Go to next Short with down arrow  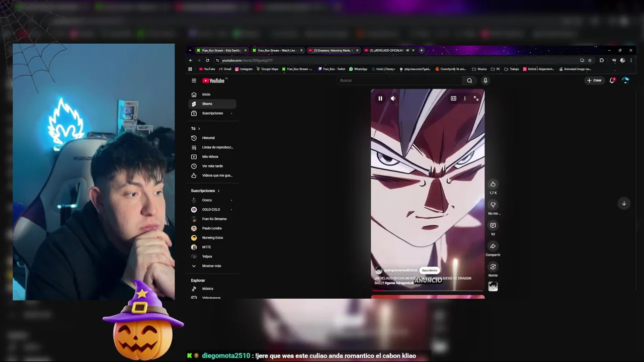pyautogui.click(x=624, y=203)
